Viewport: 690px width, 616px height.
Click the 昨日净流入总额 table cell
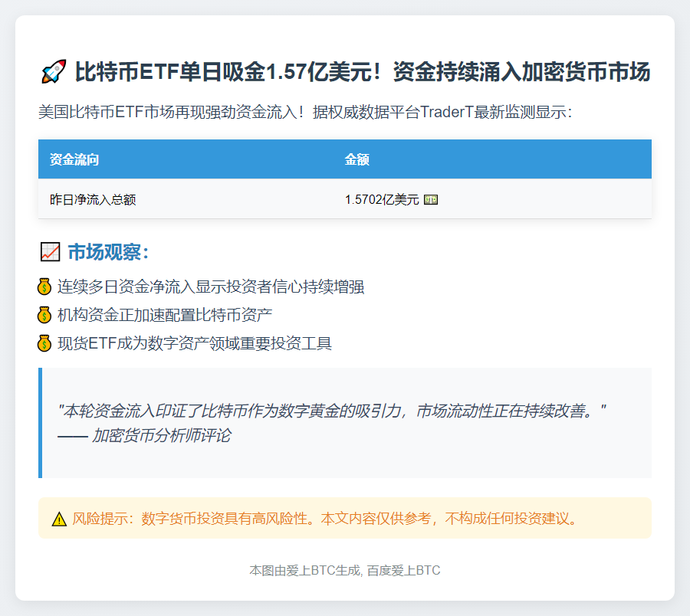click(93, 200)
